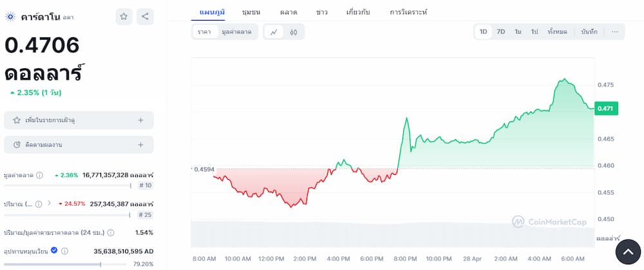
Task: Open market cap info tooltip icon
Action: point(40,175)
